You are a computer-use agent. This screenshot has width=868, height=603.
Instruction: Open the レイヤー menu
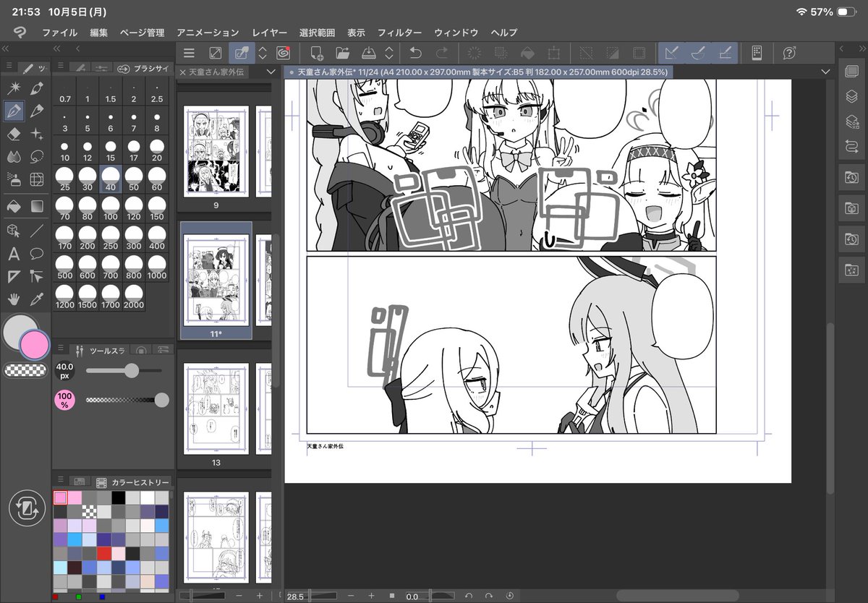click(x=270, y=33)
